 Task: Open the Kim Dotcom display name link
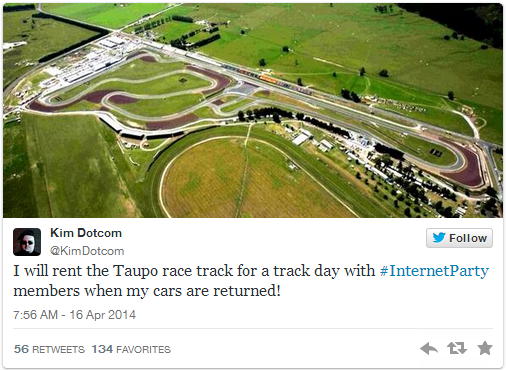pos(86,233)
